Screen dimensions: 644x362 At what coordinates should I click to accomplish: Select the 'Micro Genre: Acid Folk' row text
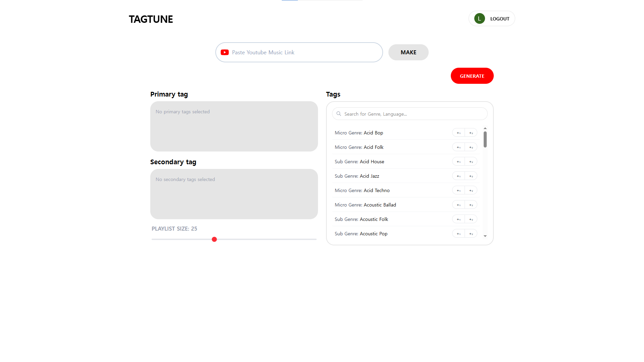point(359,147)
